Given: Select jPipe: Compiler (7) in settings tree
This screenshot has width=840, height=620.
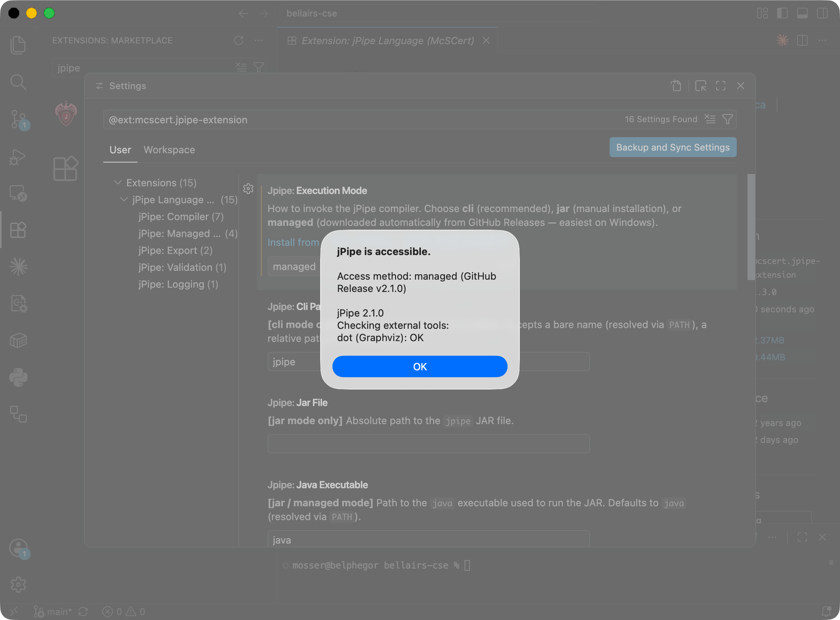Looking at the screenshot, I should click(181, 217).
